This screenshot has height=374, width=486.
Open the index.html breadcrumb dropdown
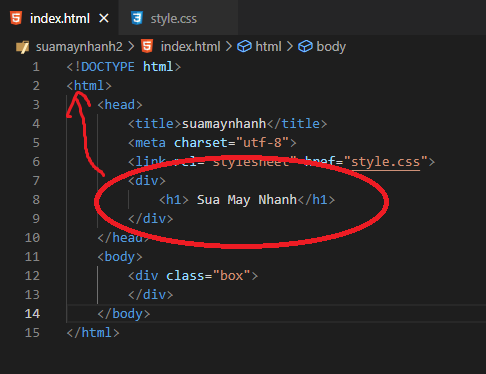point(190,46)
